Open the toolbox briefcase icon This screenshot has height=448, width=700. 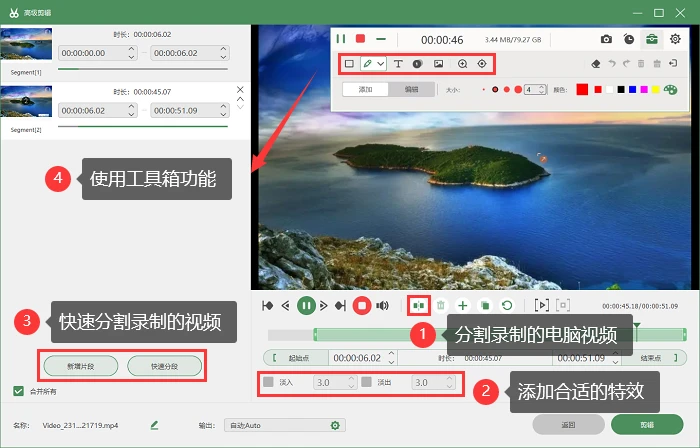[651, 39]
